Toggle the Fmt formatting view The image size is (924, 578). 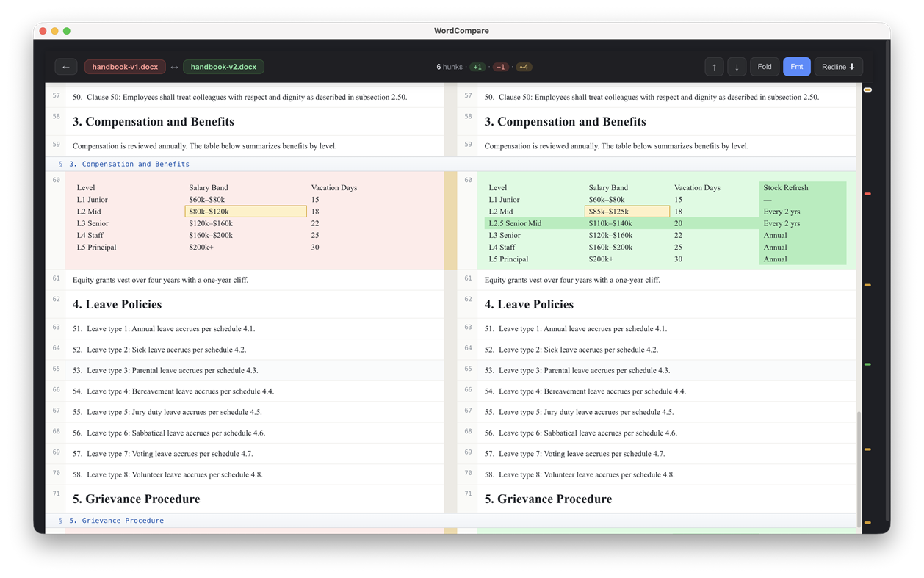coord(797,67)
